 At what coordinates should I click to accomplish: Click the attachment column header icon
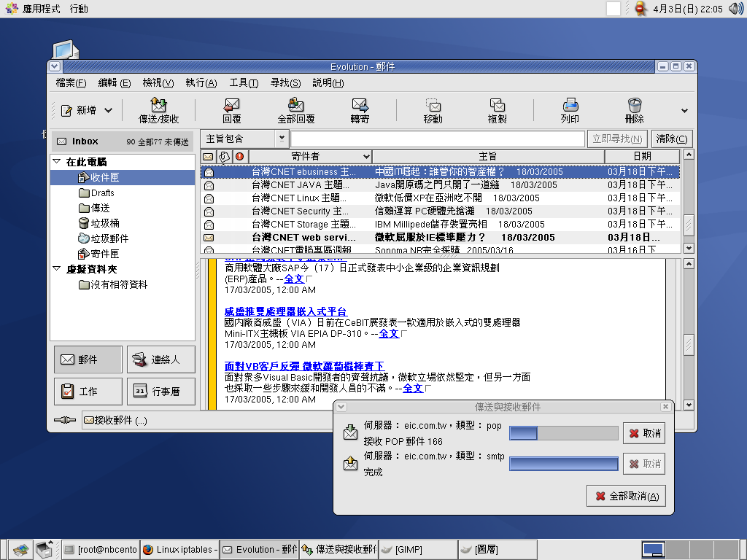pyautogui.click(x=225, y=156)
